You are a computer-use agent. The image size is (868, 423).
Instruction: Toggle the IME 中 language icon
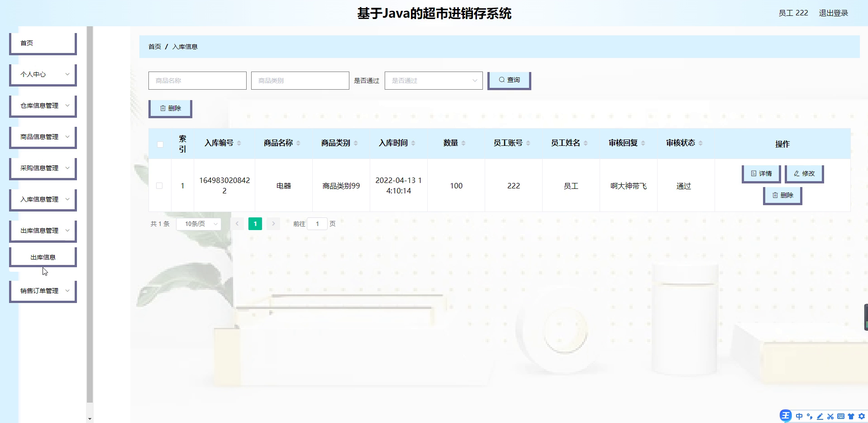pos(799,416)
